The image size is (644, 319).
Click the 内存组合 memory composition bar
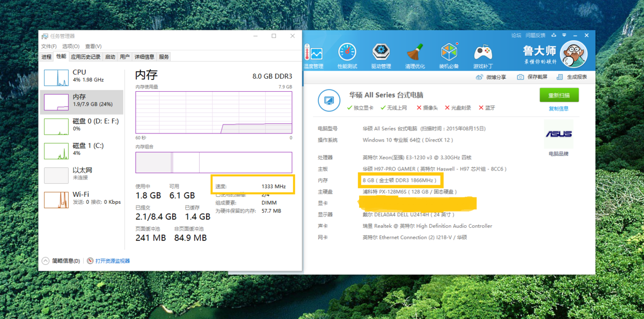pyautogui.click(x=214, y=162)
